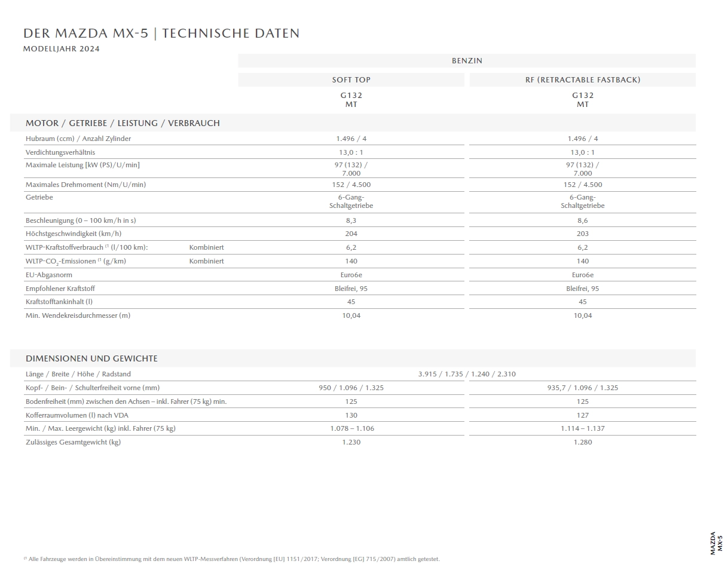The width and height of the screenshot is (728, 567).
Task: Click 'Min. Wendekreisdurchmesser (m)' label
Action: (x=78, y=315)
